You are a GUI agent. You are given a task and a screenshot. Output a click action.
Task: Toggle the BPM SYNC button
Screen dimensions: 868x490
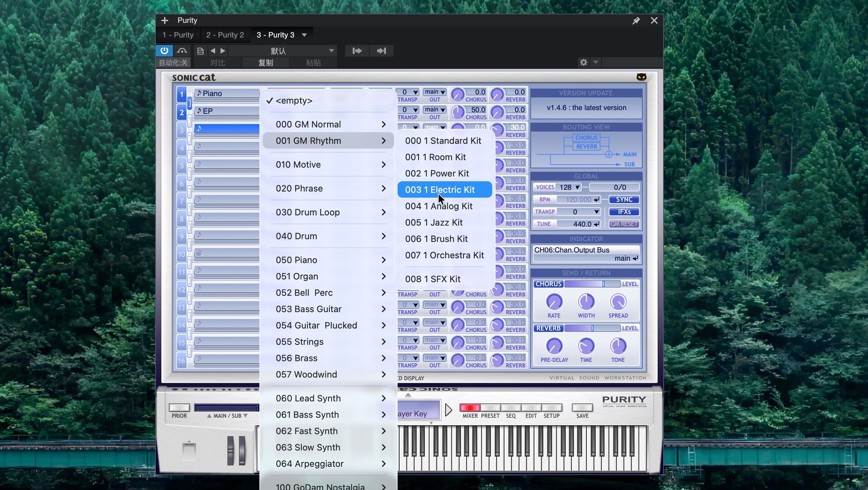[x=624, y=200]
